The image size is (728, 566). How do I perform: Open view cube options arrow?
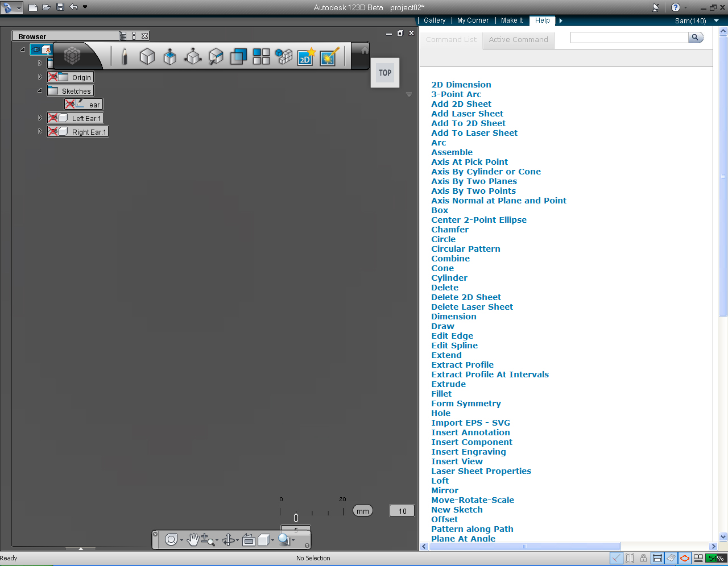(409, 94)
